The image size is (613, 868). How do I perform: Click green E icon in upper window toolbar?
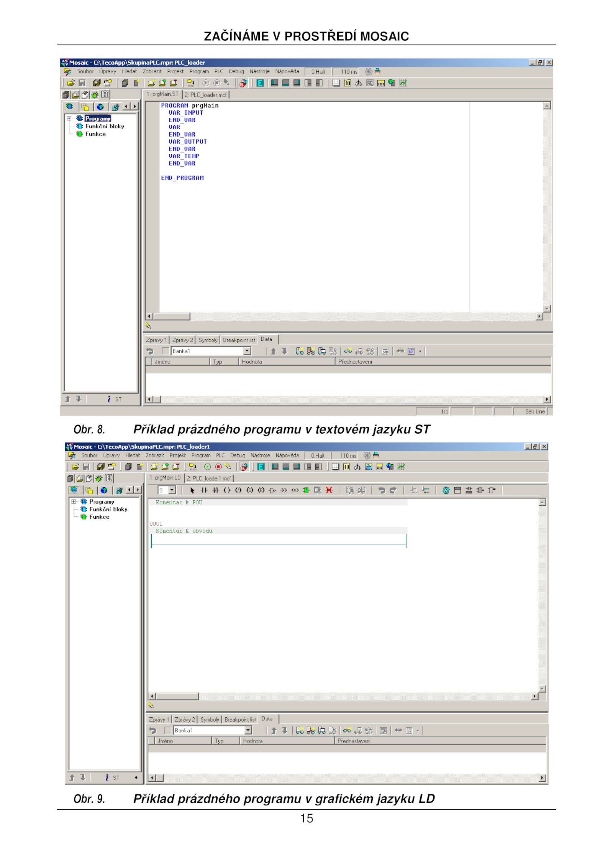pos(260,83)
